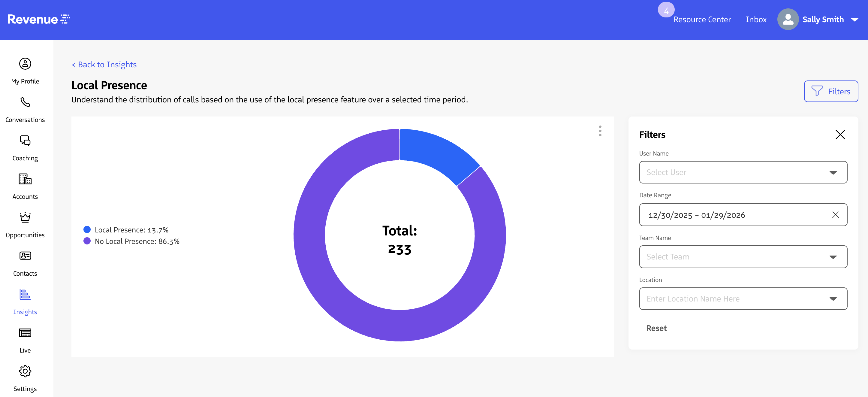Open the Contacts card icon
Viewport: 868px width, 397px height.
[x=25, y=256]
